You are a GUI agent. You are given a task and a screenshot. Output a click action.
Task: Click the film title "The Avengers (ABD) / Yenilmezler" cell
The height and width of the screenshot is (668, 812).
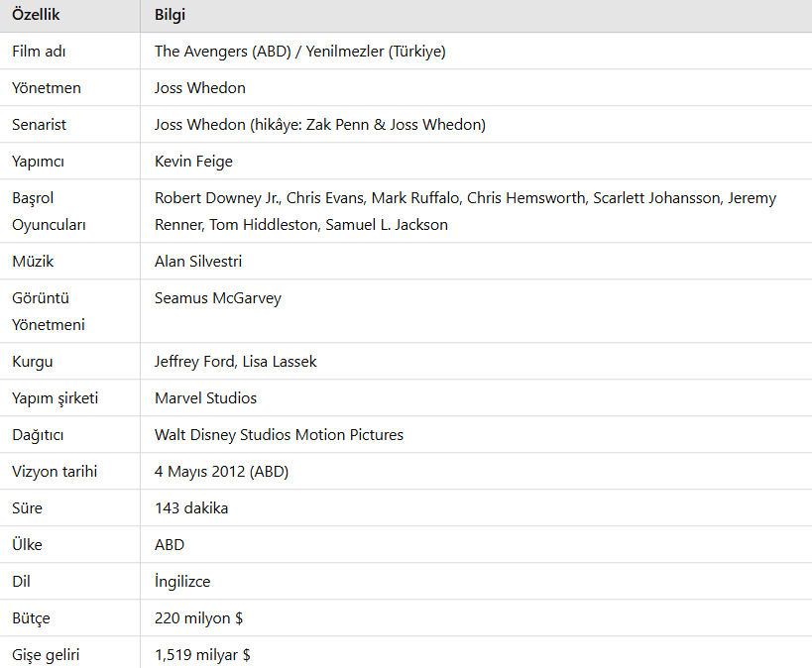pyautogui.click(x=299, y=52)
